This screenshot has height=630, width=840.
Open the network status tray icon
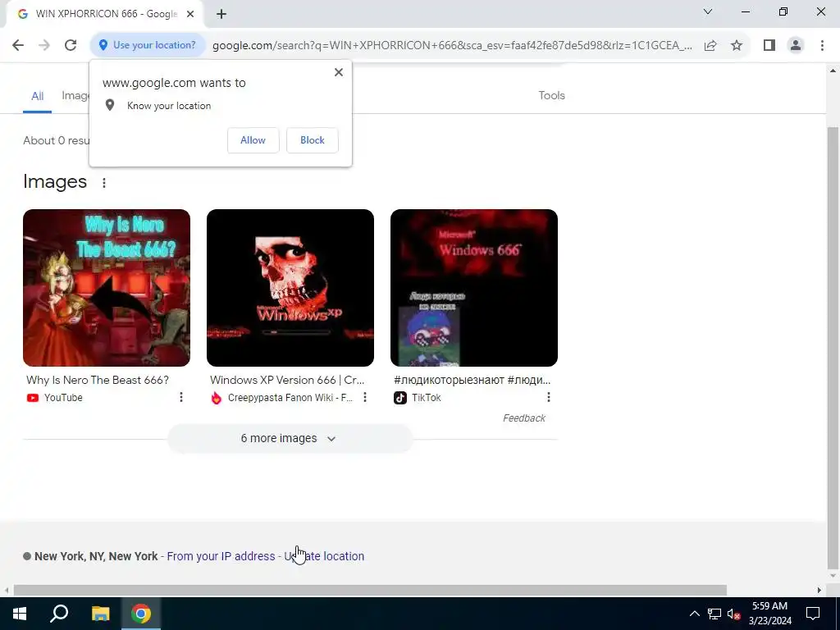[714, 614]
